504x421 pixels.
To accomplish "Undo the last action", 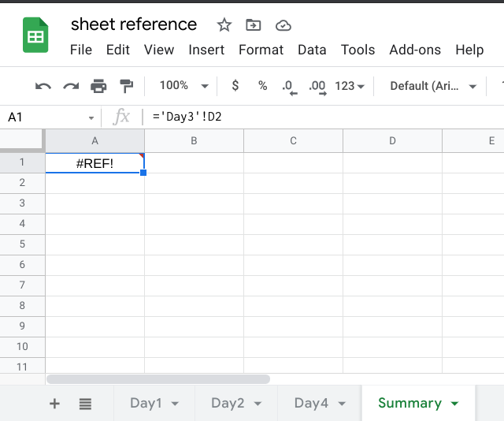I will [43, 86].
